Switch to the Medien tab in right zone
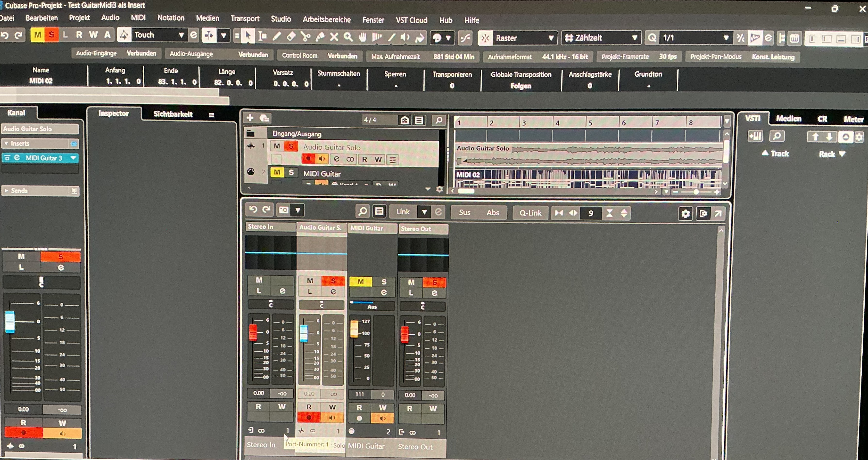 tap(788, 119)
